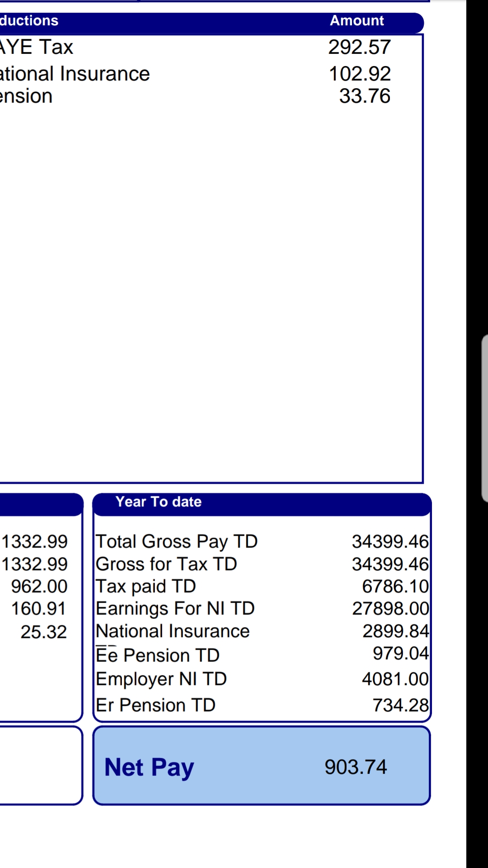This screenshot has width=488, height=868.
Task: Tap the edge panel handle on right side
Action: pyautogui.click(x=484, y=418)
